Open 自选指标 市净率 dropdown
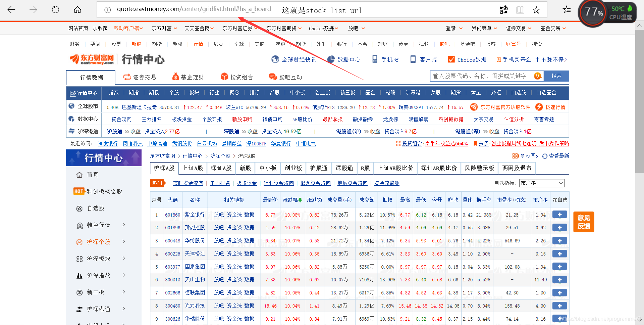The height and width of the screenshot is (325, 644). (542, 183)
